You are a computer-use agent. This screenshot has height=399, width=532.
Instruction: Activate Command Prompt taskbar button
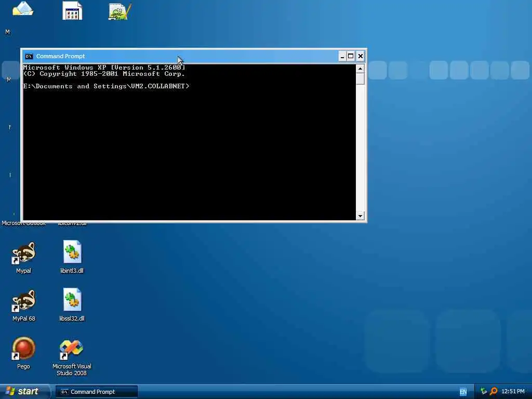pyautogui.click(x=97, y=392)
